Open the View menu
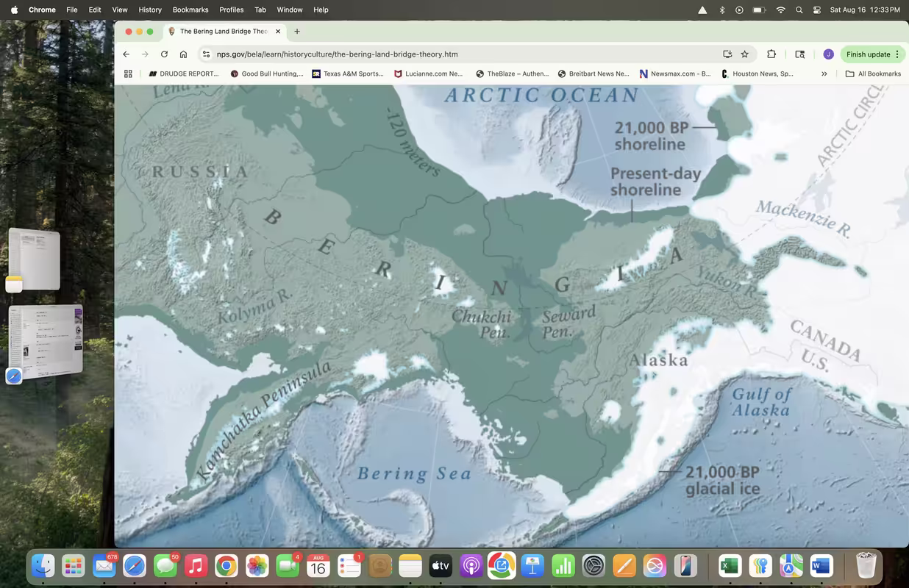This screenshot has width=909, height=588. (120, 10)
